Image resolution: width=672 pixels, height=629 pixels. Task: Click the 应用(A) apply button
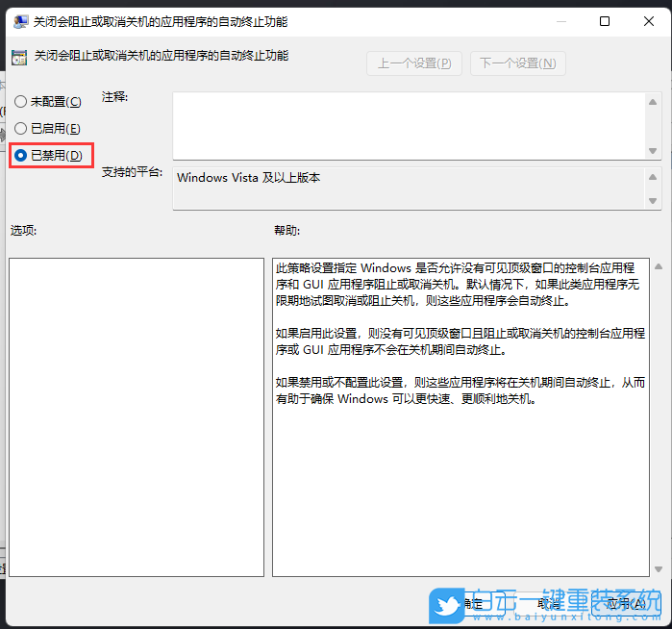pos(626,604)
